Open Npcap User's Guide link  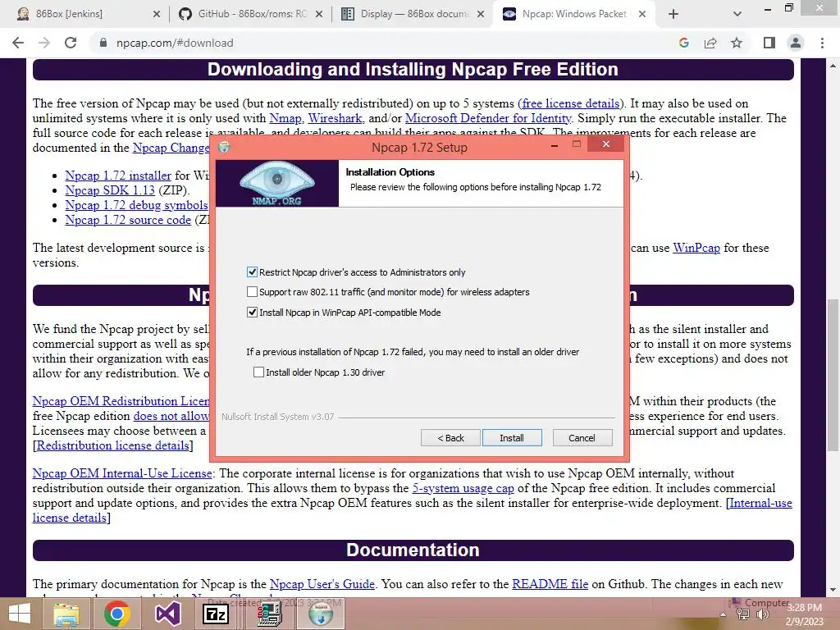(x=322, y=584)
